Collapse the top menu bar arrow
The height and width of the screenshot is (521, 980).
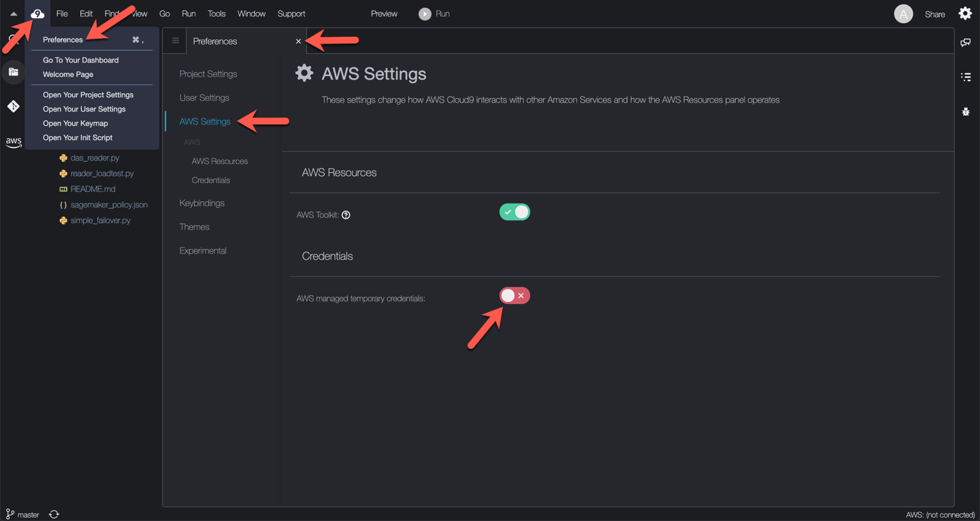click(x=14, y=14)
